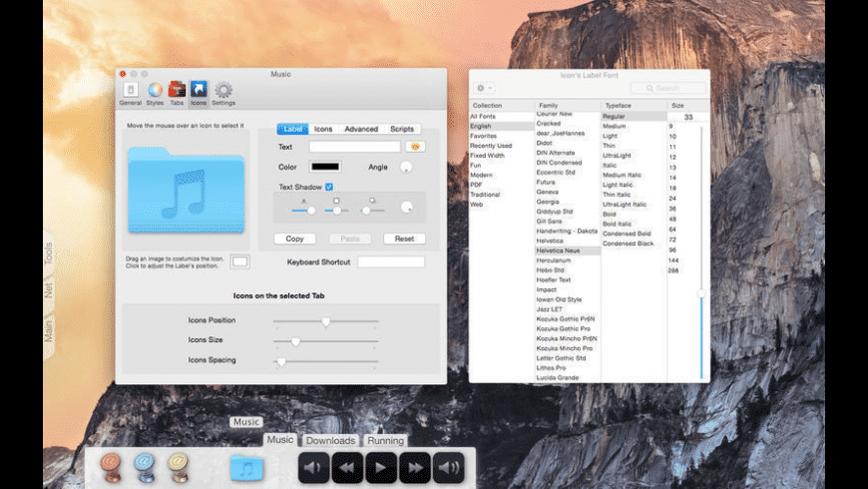Click the rewind button in the dock
The width and height of the screenshot is (868, 489).
(347, 468)
